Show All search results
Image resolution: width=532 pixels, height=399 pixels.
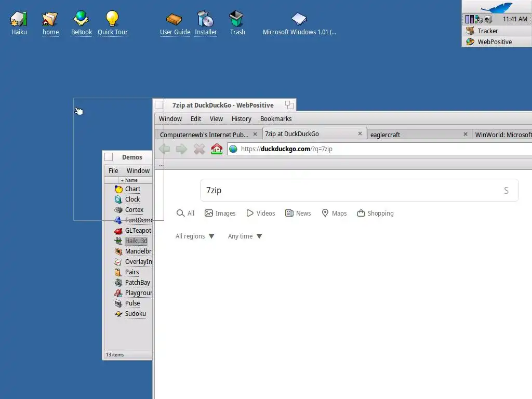coord(185,213)
